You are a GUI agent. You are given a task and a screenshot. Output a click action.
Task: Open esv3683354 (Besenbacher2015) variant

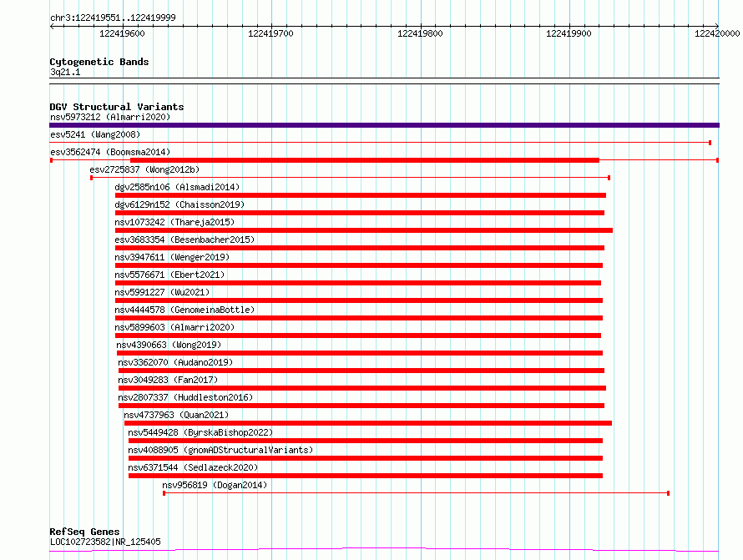point(184,240)
